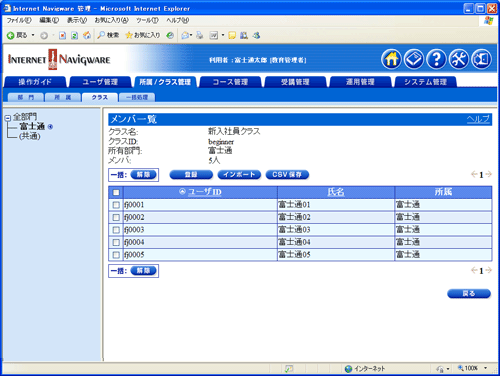Click the 登録 register button

191,175
